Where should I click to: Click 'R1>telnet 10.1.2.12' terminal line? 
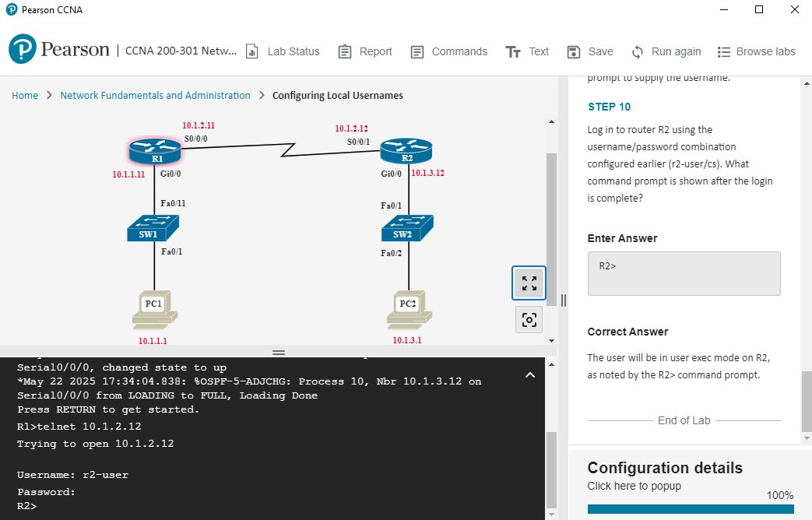point(79,427)
